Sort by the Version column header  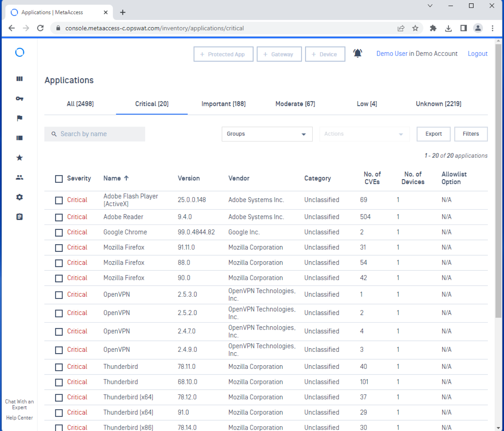tap(189, 178)
